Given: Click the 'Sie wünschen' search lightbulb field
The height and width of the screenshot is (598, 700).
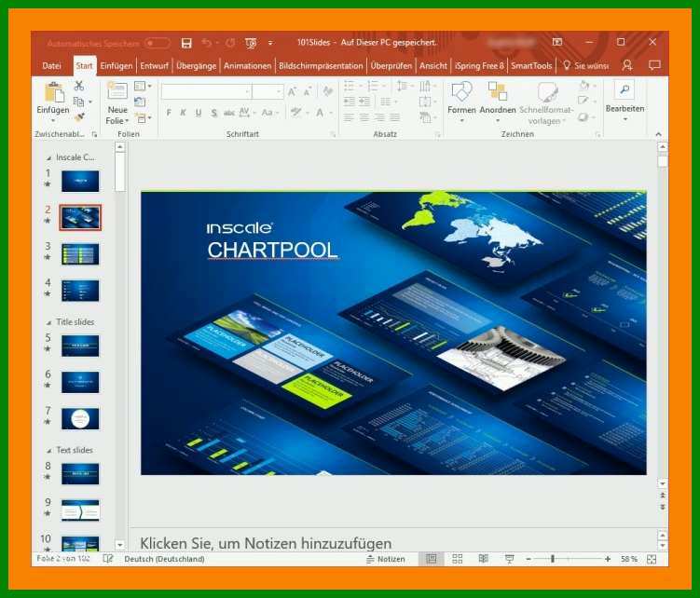Looking at the screenshot, I should click(x=585, y=65).
